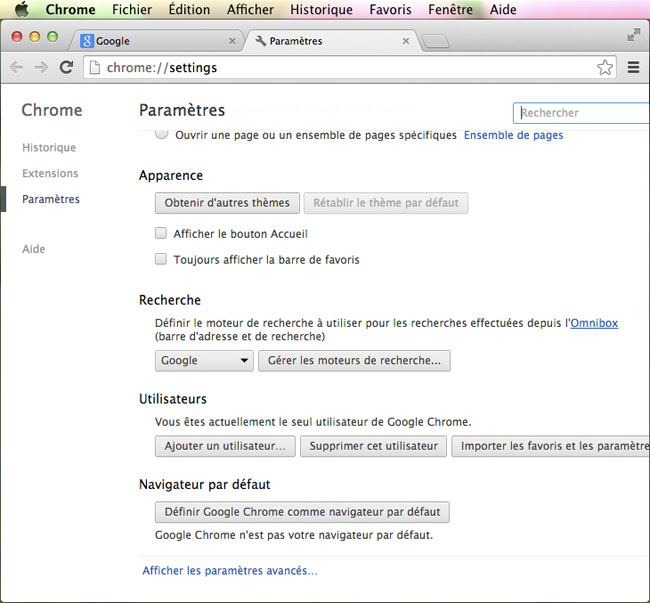The width and height of the screenshot is (650, 603).
Task: Enable Toujours afficher la barre de favoris
Action: tap(161, 259)
